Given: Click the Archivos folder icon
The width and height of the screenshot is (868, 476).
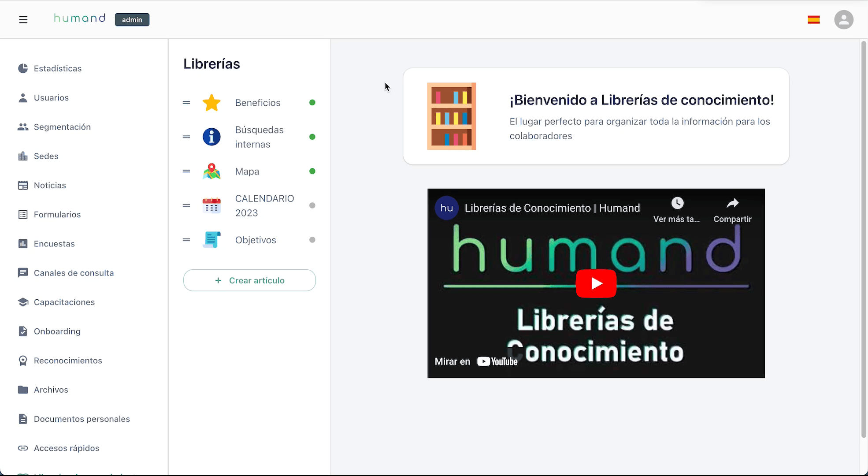Looking at the screenshot, I should [23, 390].
